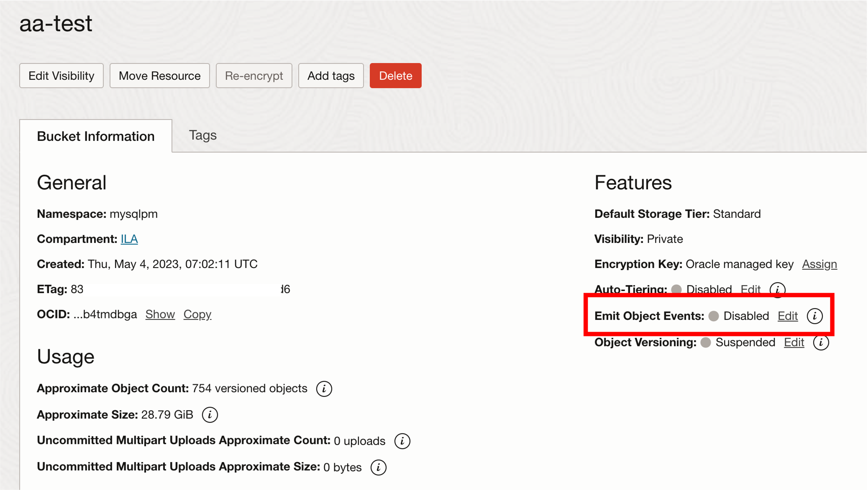The height and width of the screenshot is (490, 868).
Task: Click the red Delete button
Action: click(x=395, y=75)
